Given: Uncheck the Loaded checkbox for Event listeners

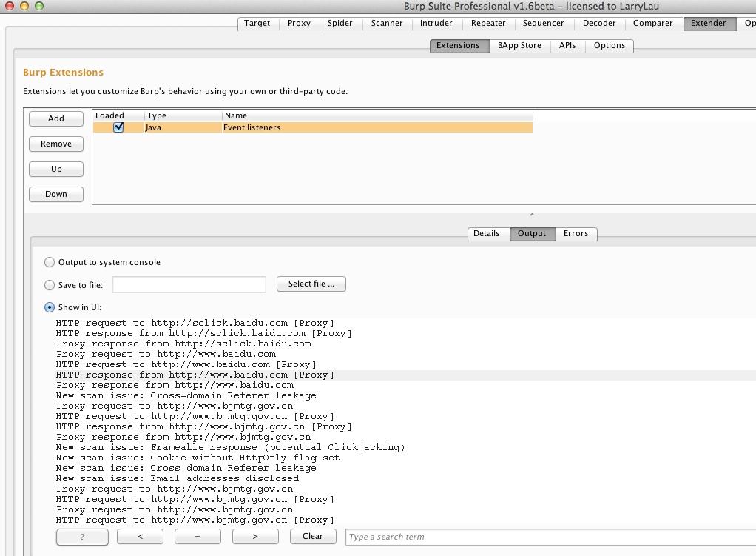Looking at the screenshot, I should [118, 127].
